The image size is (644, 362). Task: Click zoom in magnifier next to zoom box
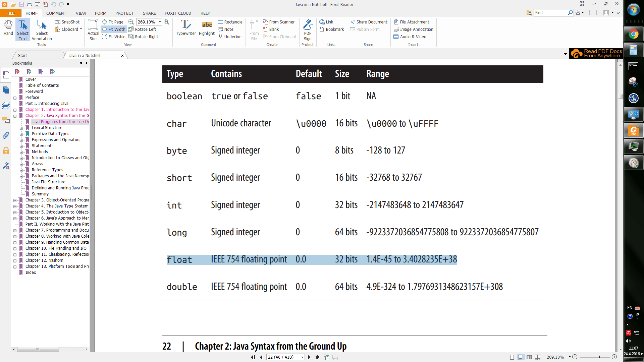[166, 22]
